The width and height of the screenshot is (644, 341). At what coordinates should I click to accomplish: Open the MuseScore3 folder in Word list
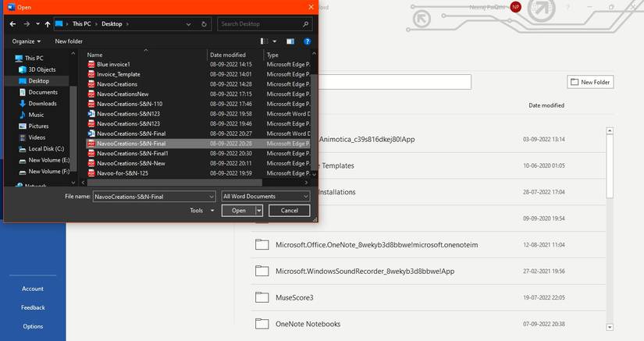pyautogui.click(x=429, y=297)
